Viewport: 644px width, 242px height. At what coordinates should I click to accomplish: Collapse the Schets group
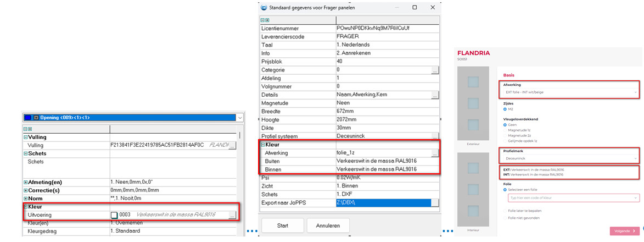(25, 153)
